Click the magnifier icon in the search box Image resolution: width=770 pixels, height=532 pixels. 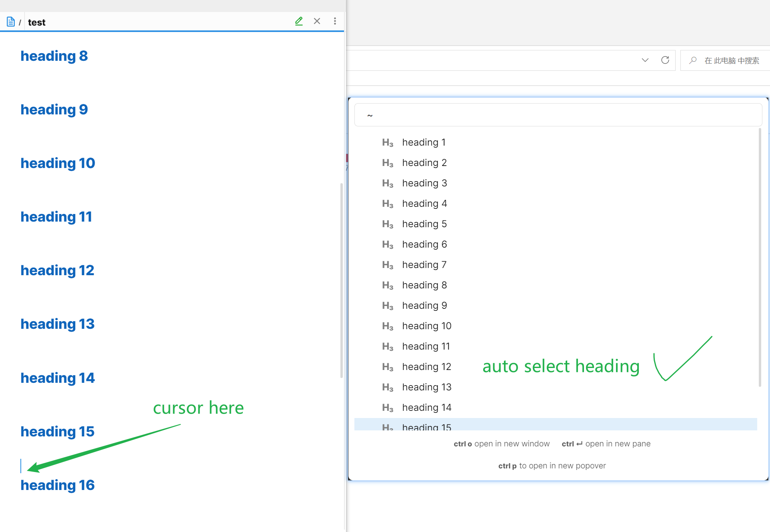[x=693, y=60]
